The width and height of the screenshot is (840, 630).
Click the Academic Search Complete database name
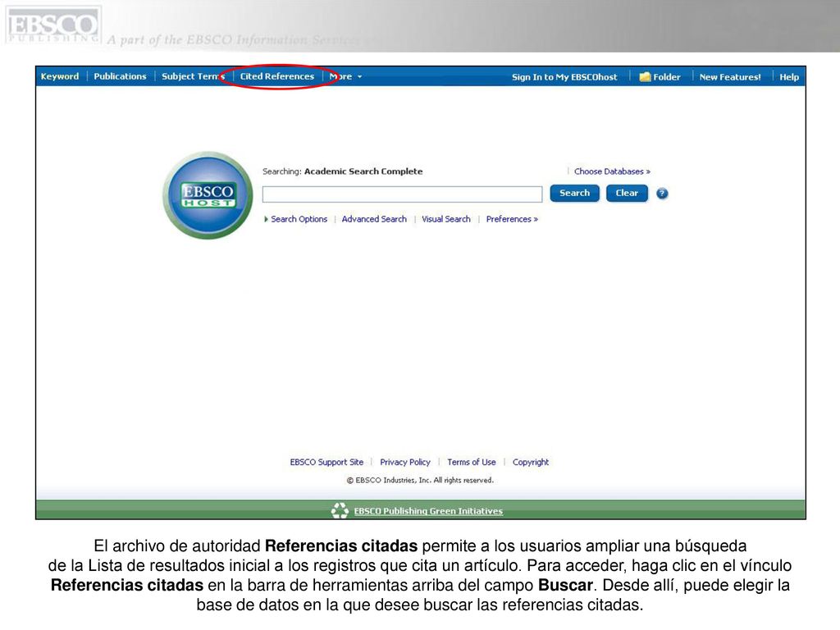[x=363, y=171]
